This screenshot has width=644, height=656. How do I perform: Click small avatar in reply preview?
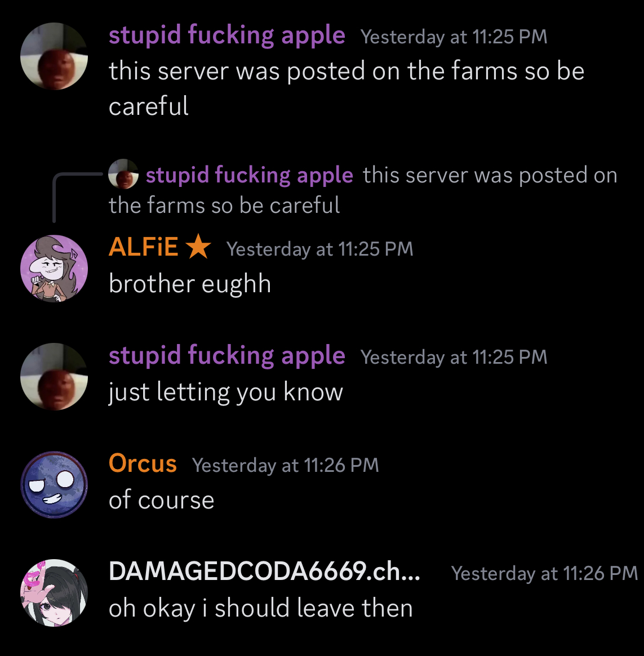pos(123,173)
